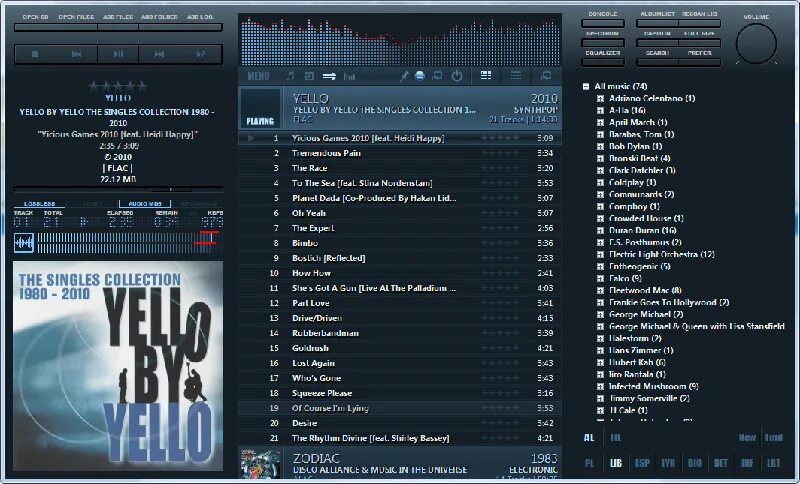Image resolution: width=800 pixels, height=484 pixels.
Task: Click the rightmost monitor toolbar icon
Action: tap(546, 75)
